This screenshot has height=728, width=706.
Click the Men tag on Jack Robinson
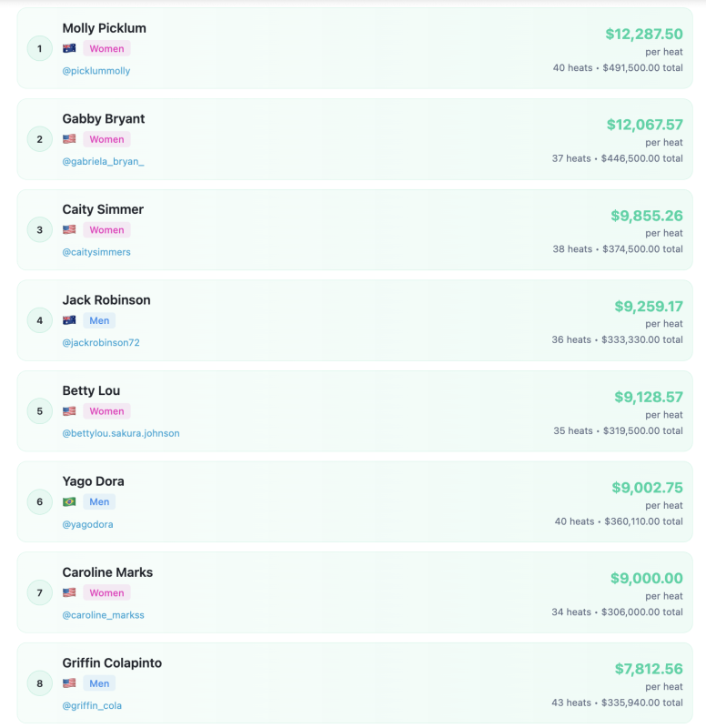[x=99, y=320]
